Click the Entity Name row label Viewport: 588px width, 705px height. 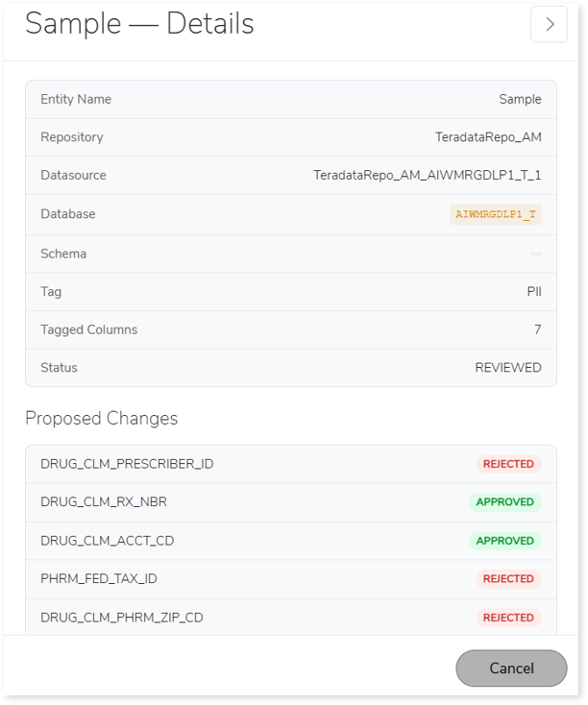click(x=76, y=99)
